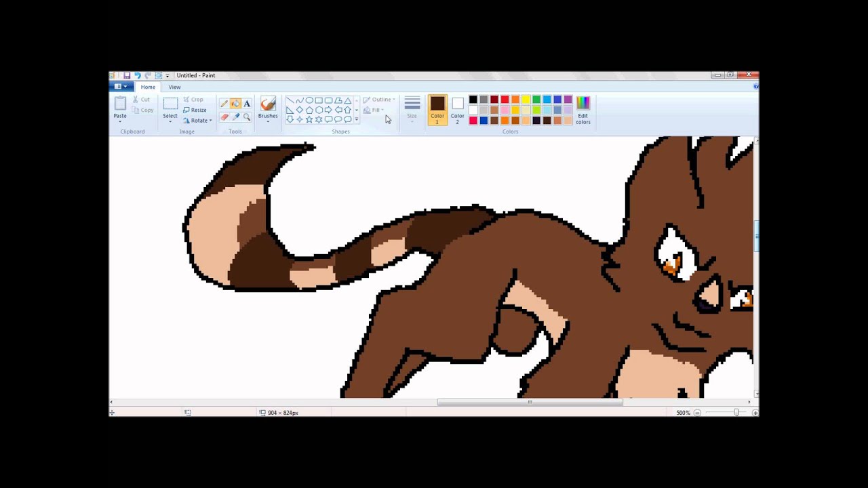Select the Eraser tool
The image size is (868, 488).
(x=224, y=117)
